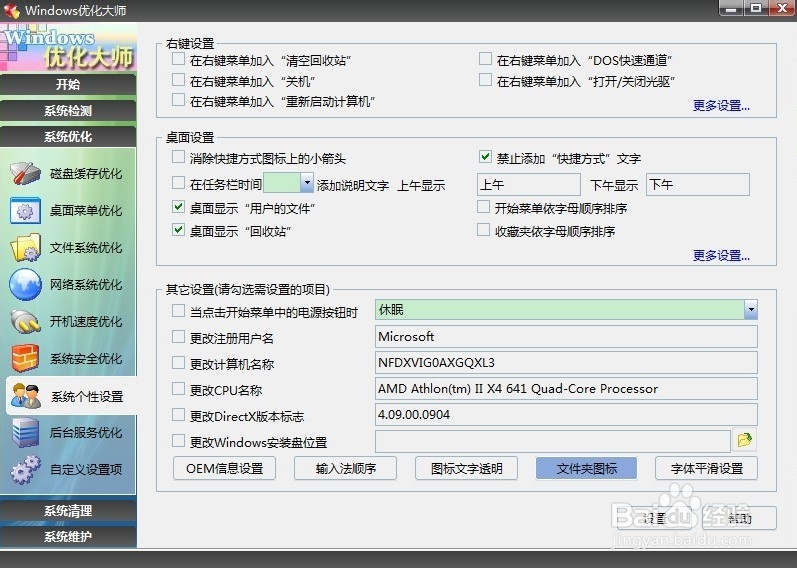797x568 pixels.
Task: Check 更改注册用户名 option
Action: click(178, 337)
